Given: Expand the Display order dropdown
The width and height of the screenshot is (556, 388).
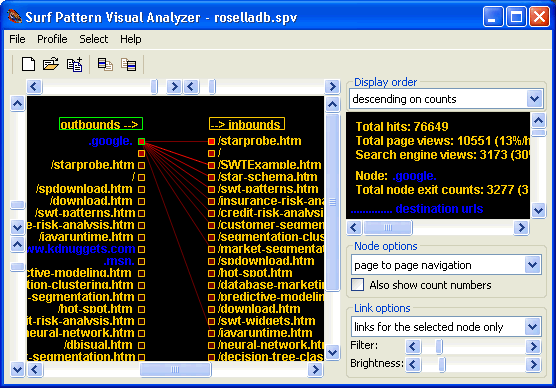Looking at the screenshot, I should point(534,99).
